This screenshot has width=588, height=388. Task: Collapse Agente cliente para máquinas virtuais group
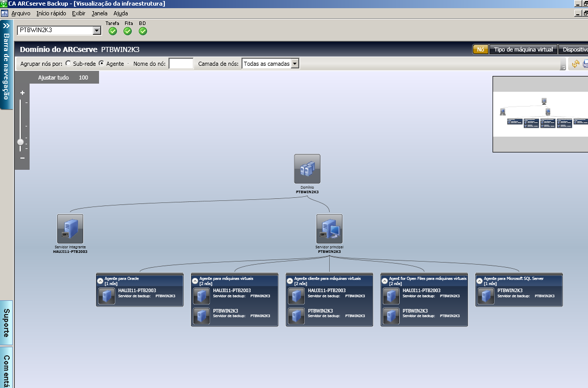(x=290, y=281)
